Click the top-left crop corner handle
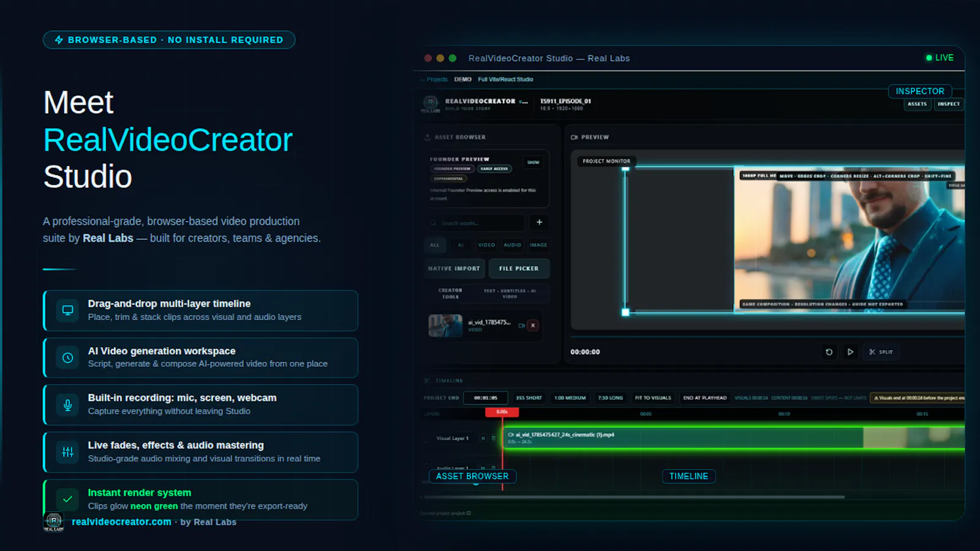 pos(625,168)
